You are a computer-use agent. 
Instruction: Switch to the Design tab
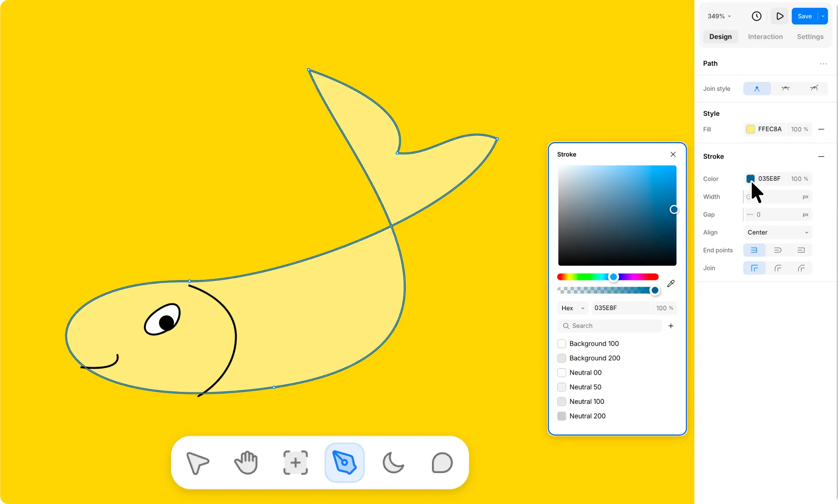(720, 36)
